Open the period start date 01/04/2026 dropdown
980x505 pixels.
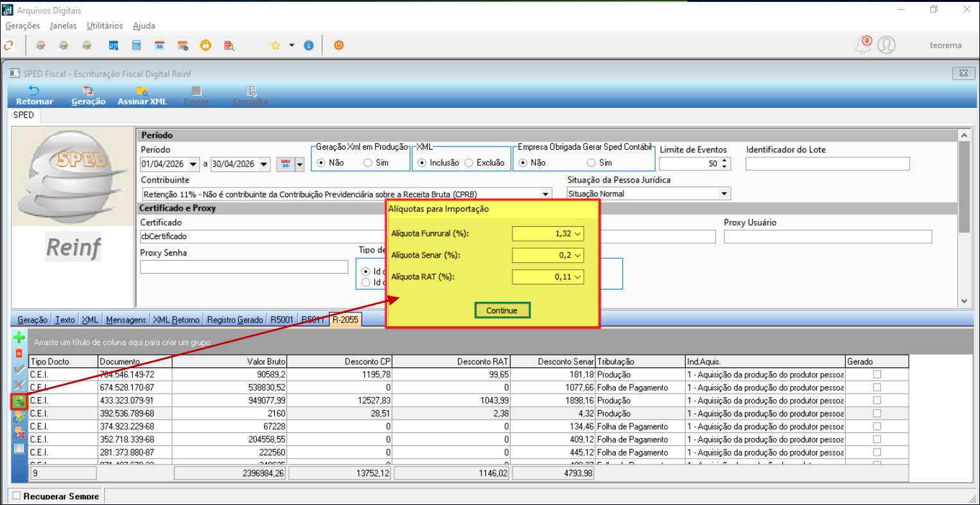tap(193, 164)
